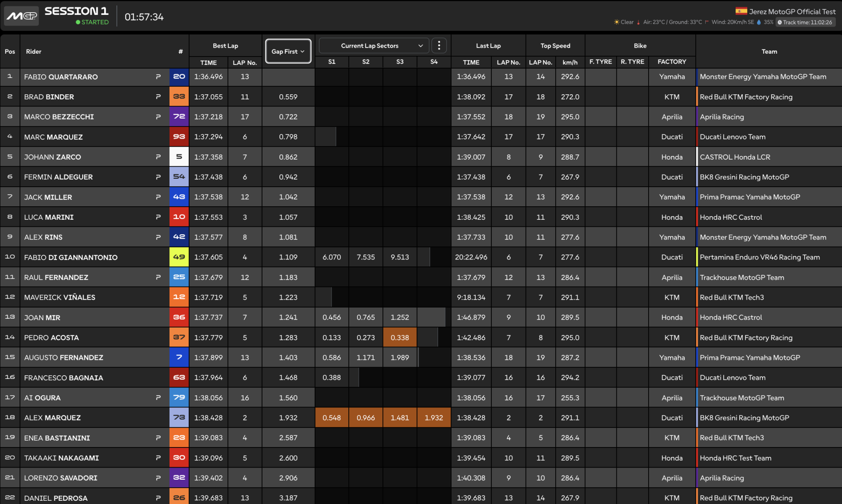
Task: Click the F. TYRE column header
Action: pos(601,62)
